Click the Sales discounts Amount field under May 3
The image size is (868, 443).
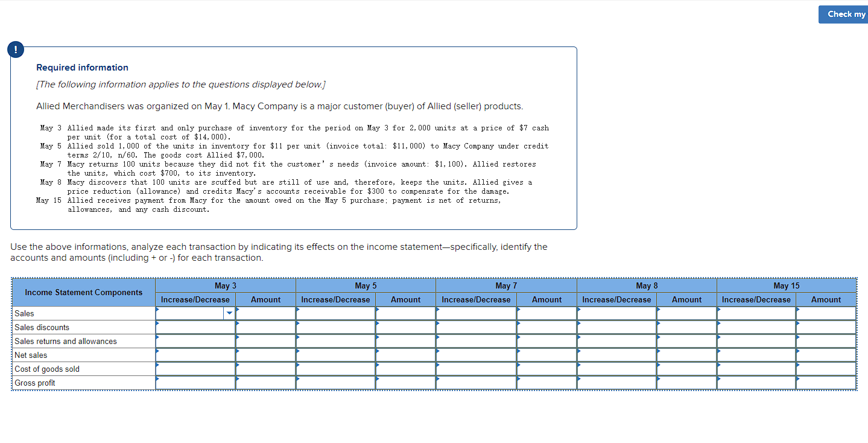pyautogui.click(x=265, y=327)
